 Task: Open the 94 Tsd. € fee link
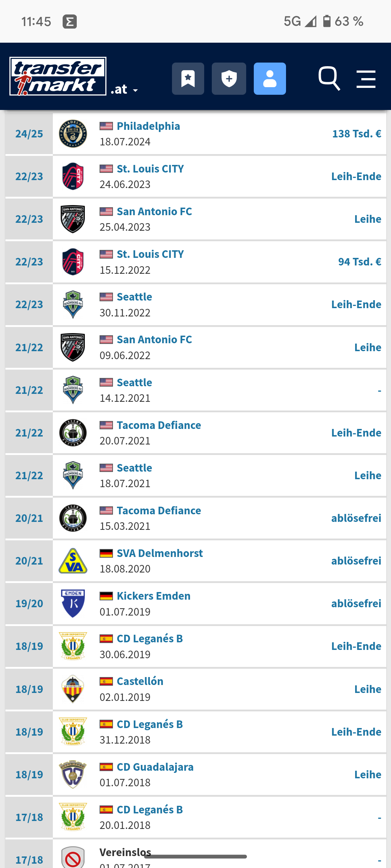(360, 262)
